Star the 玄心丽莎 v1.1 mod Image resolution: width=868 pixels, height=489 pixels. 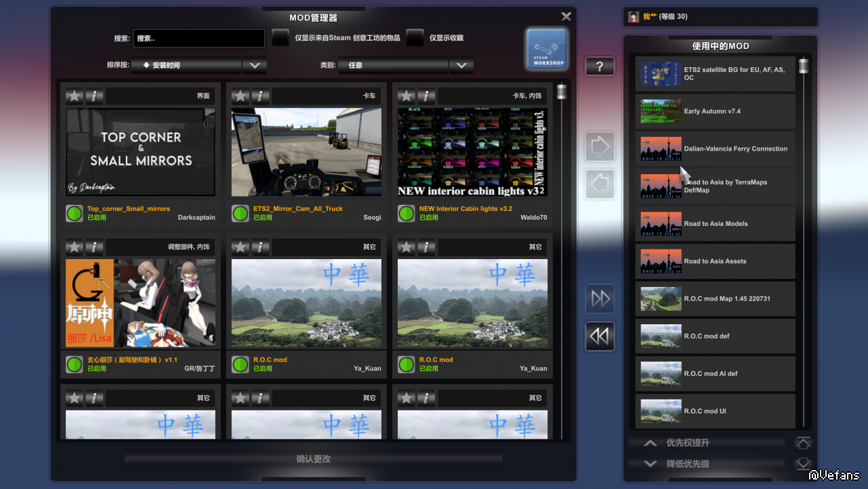[x=75, y=247]
